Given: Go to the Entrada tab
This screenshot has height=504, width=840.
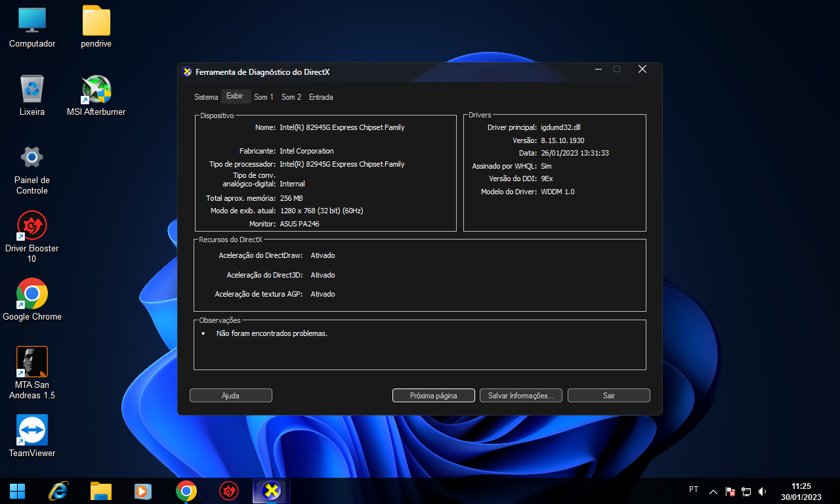Looking at the screenshot, I should point(321,97).
